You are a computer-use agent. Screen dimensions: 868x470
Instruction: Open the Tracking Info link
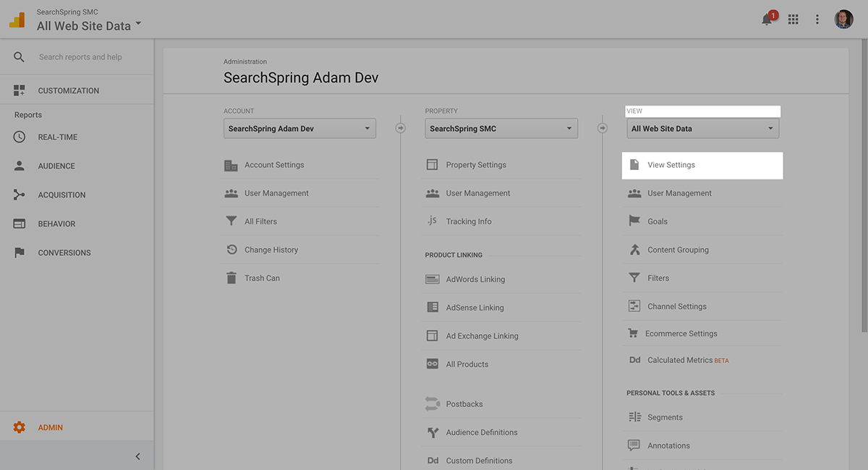469,221
